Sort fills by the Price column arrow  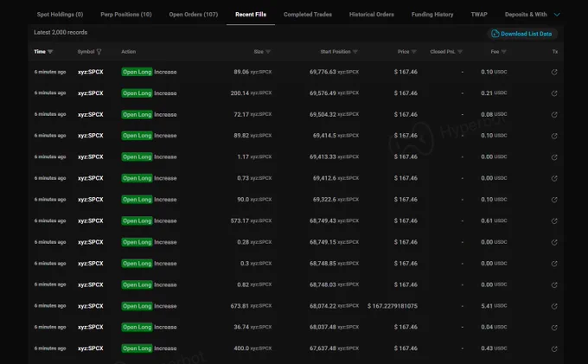click(x=413, y=52)
